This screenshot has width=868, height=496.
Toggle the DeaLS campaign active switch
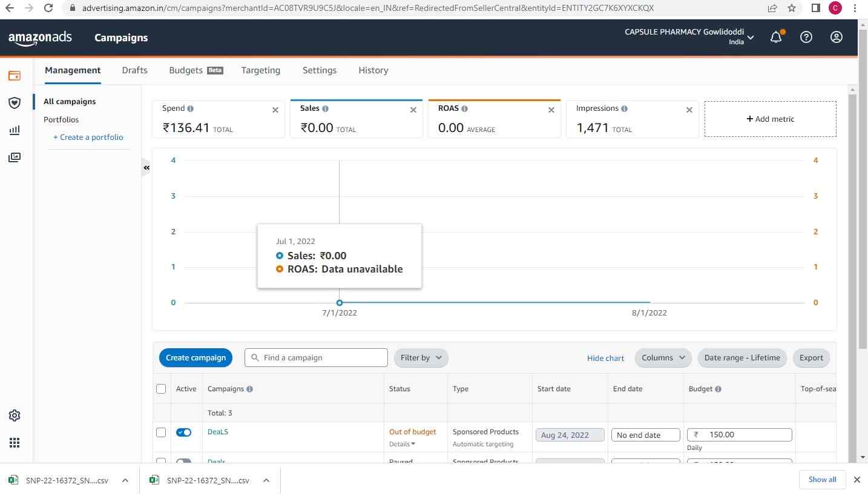point(183,432)
